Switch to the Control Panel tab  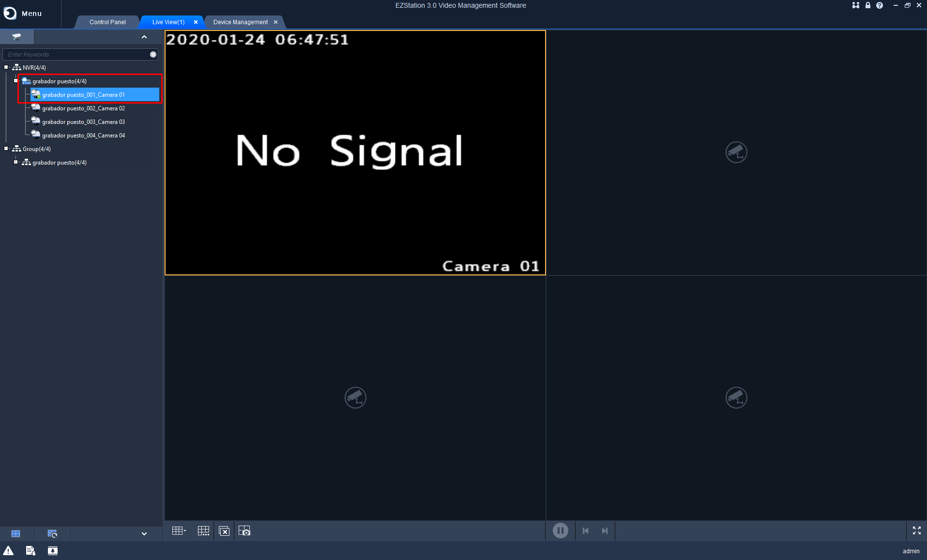pos(107,22)
